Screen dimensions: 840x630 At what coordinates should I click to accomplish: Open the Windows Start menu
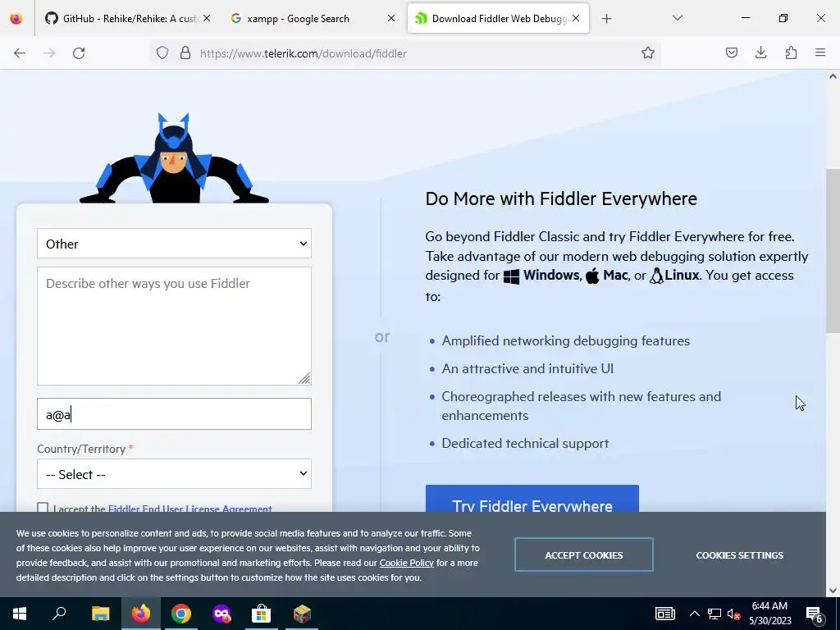[x=20, y=614]
